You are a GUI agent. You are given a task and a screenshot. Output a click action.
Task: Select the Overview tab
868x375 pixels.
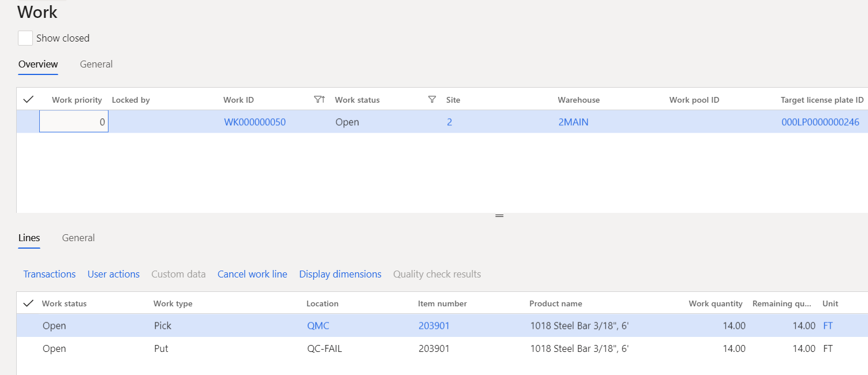(x=38, y=64)
